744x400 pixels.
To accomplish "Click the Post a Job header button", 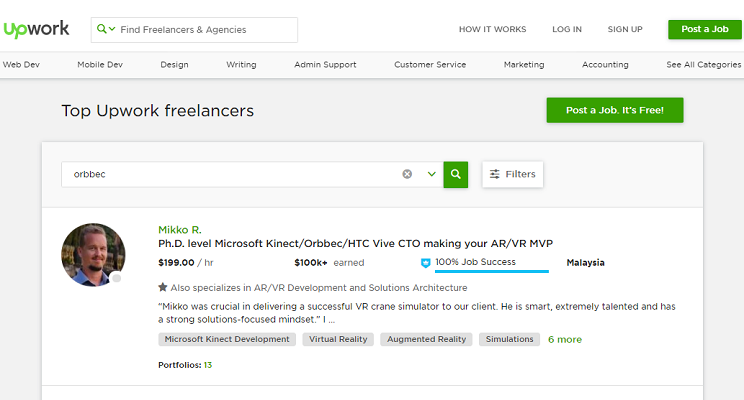I will tap(705, 29).
